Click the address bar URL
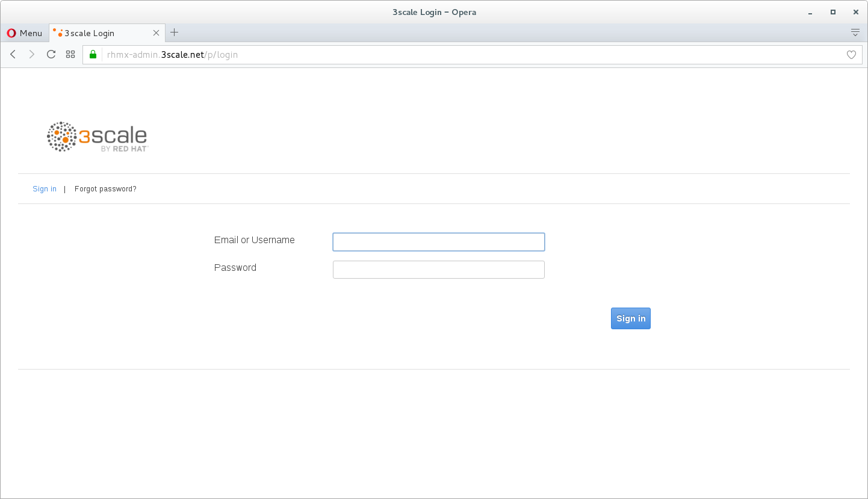The height and width of the screenshot is (499, 868). (172, 55)
